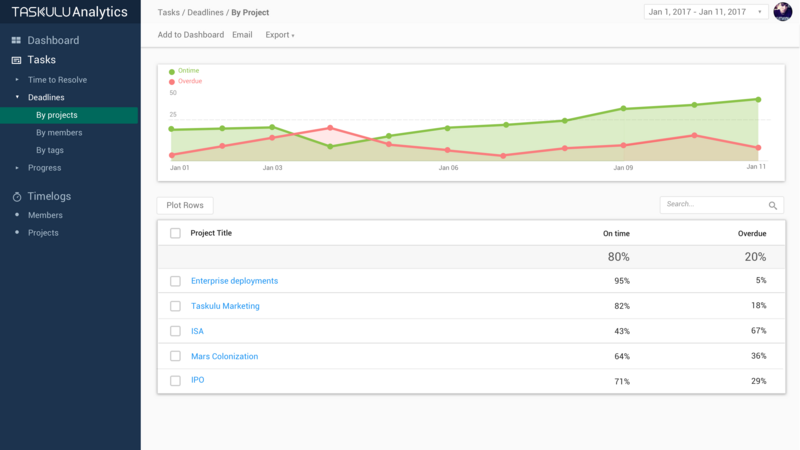Open the user avatar menu
The height and width of the screenshot is (450, 800).
point(783,12)
